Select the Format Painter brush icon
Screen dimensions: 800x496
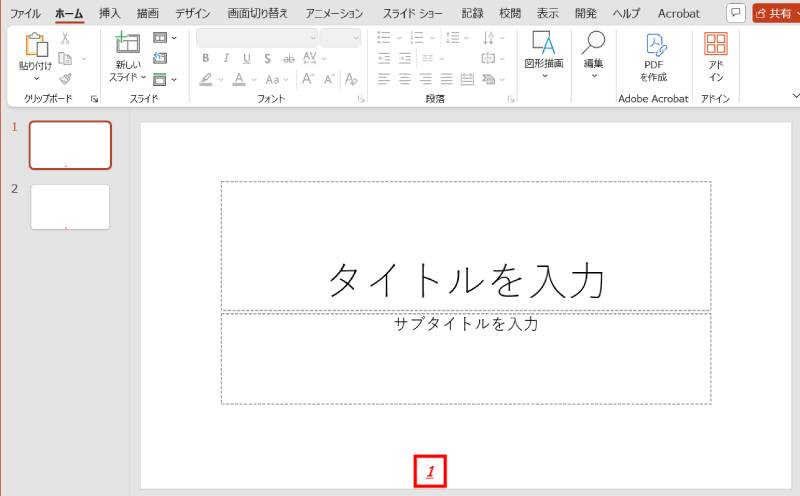point(65,79)
